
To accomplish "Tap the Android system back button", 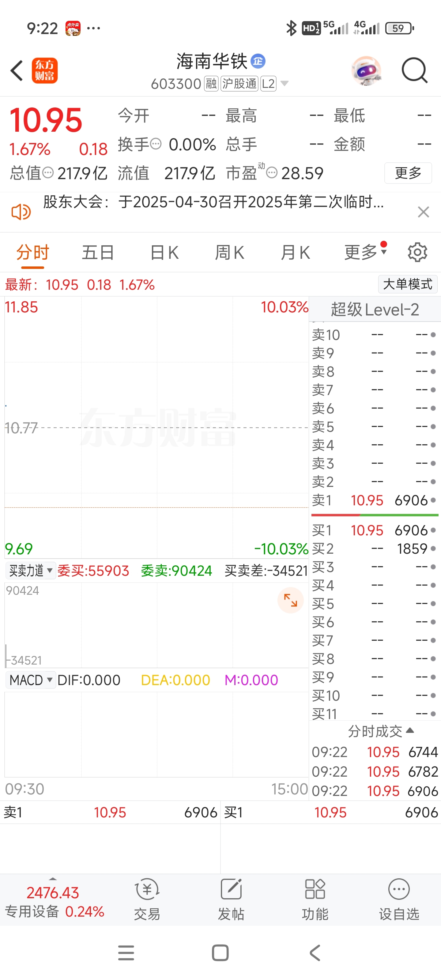I will [315, 953].
